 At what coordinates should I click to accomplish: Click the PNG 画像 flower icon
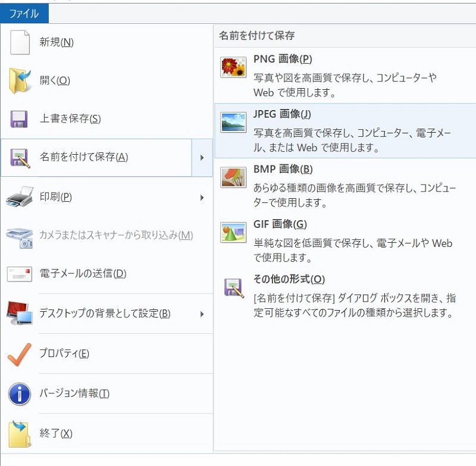[x=234, y=68]
